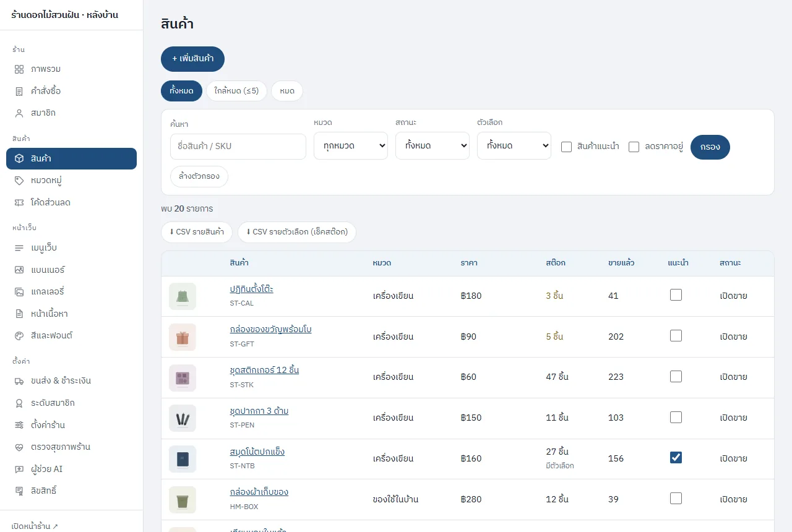Click the โค้ดส่วนลด coupon icon
The image size is (792, 532).
19,202
